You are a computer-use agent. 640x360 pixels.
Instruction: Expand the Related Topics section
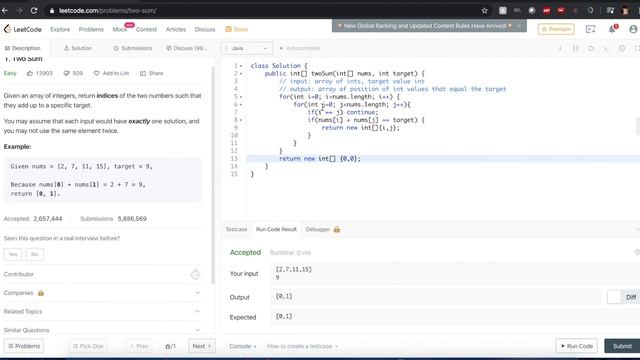click(102, 311)
